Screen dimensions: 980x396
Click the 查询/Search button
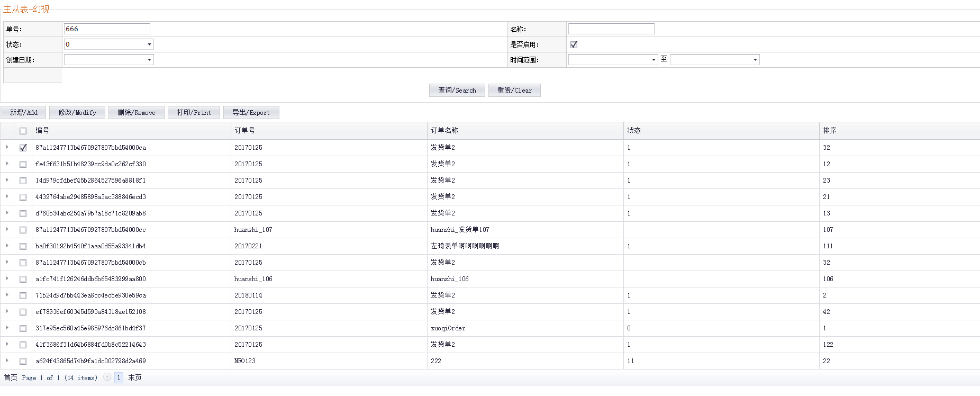click(457, 91)
